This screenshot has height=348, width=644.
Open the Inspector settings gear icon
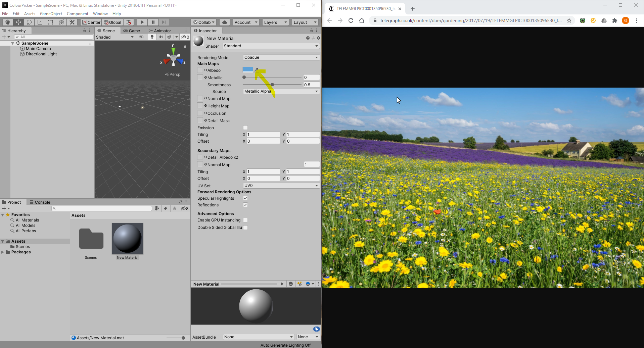click(x=318, y=38)
